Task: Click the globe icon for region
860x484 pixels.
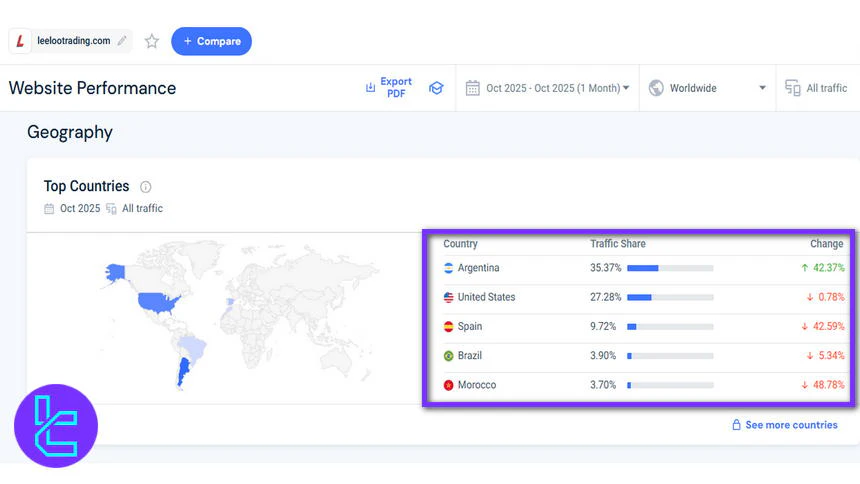Action: coord(656,88)
